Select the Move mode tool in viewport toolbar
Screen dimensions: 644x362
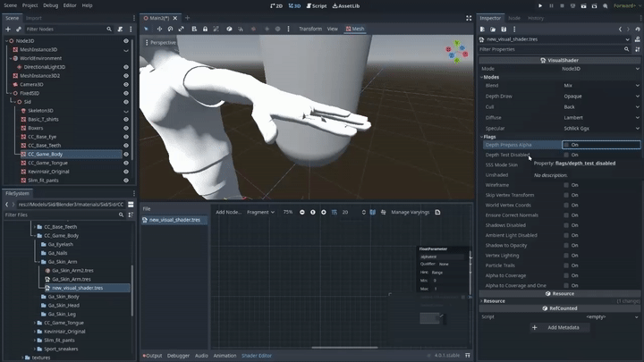tap(159, 29)
